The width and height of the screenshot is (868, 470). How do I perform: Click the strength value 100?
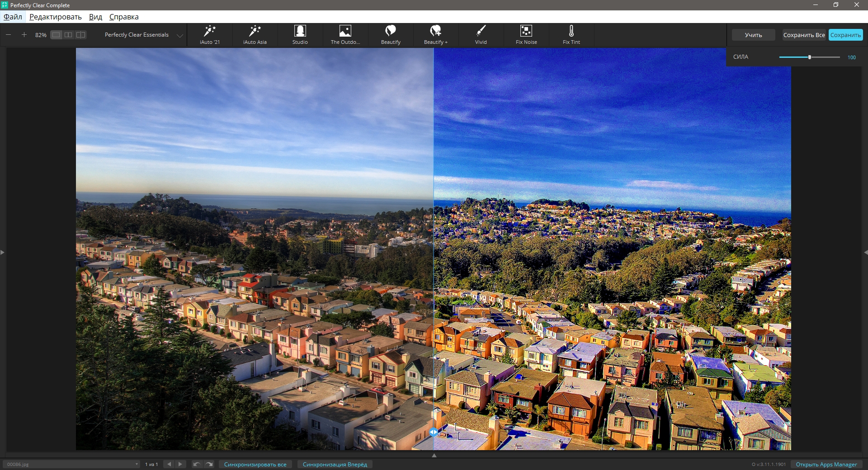(852, 57)
